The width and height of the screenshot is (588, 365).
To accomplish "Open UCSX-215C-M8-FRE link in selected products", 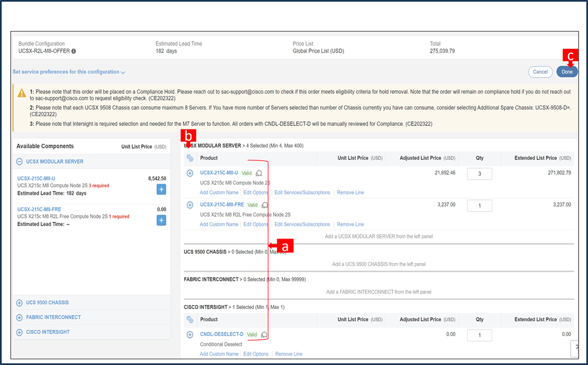I will (222, 205).
